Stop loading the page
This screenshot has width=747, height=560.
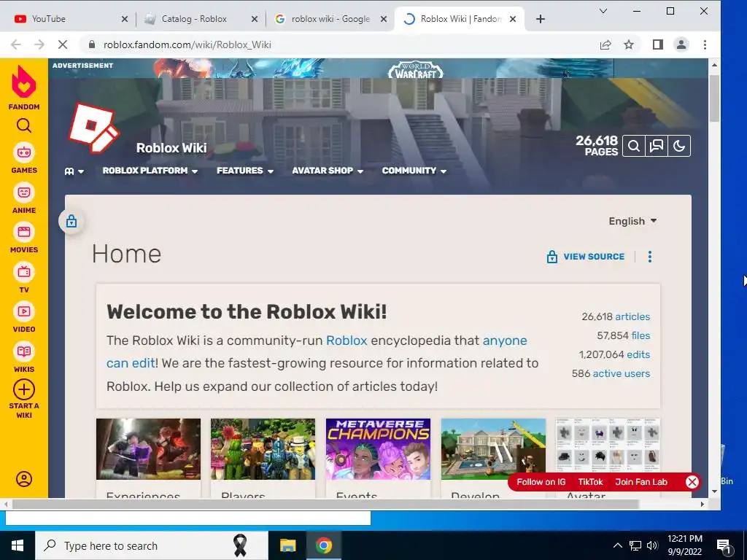point(63,44)
